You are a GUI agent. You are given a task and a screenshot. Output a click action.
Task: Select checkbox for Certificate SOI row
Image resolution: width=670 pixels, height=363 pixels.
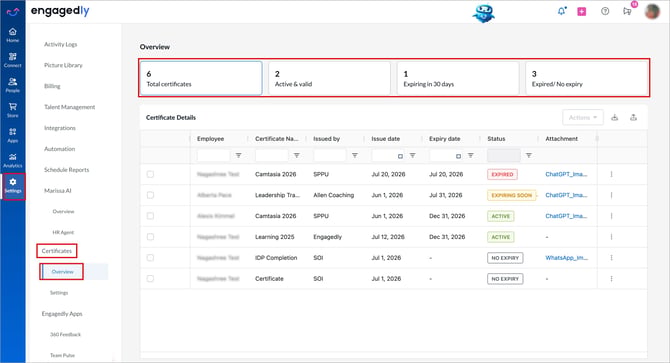[150, 279]
